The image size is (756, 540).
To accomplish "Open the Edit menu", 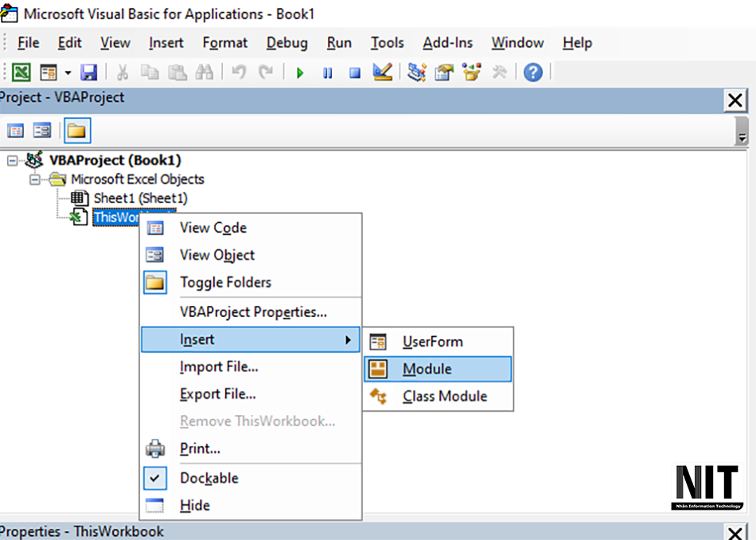I will pyautogui.click(x=69, y=43).
